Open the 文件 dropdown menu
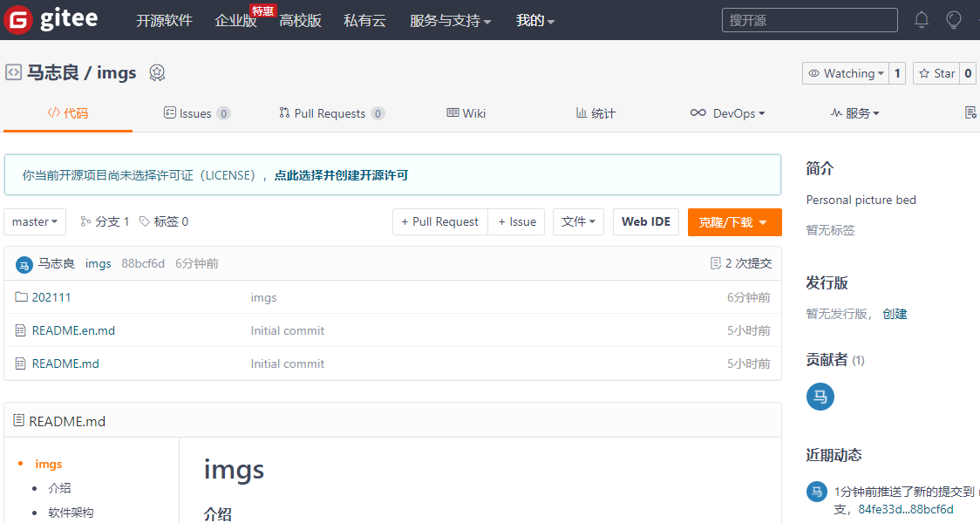The width and height of the screenshot is (980, 523). [x=578, y=221]
